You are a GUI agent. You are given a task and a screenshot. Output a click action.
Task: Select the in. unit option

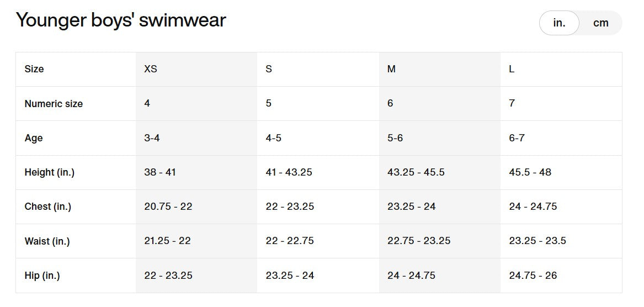click(x=559, y=23)
